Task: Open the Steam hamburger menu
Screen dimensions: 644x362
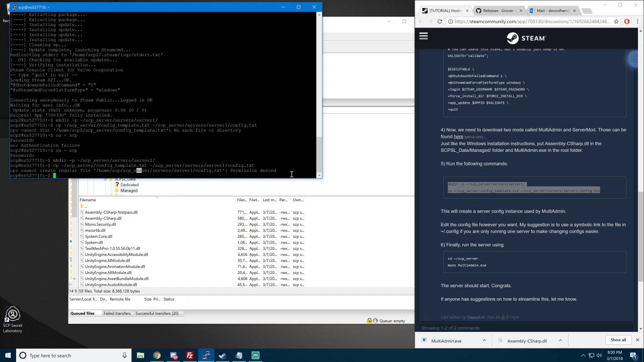Action: [423, 36]
